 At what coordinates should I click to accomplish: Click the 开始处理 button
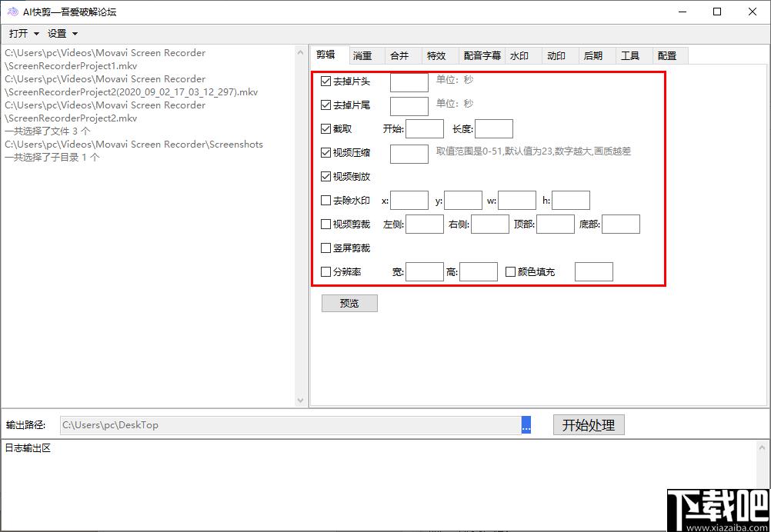[589, 425]
